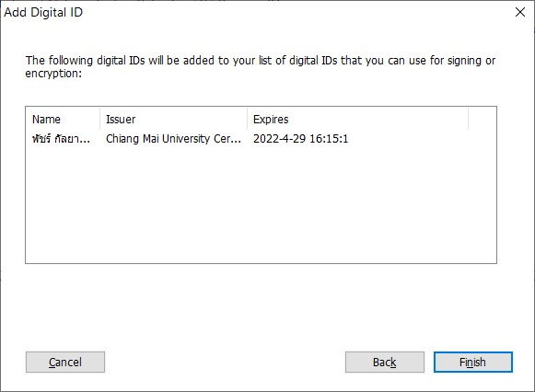
Task: Click the divider between Name and Issuer headers
Action: tap(100, 120)
